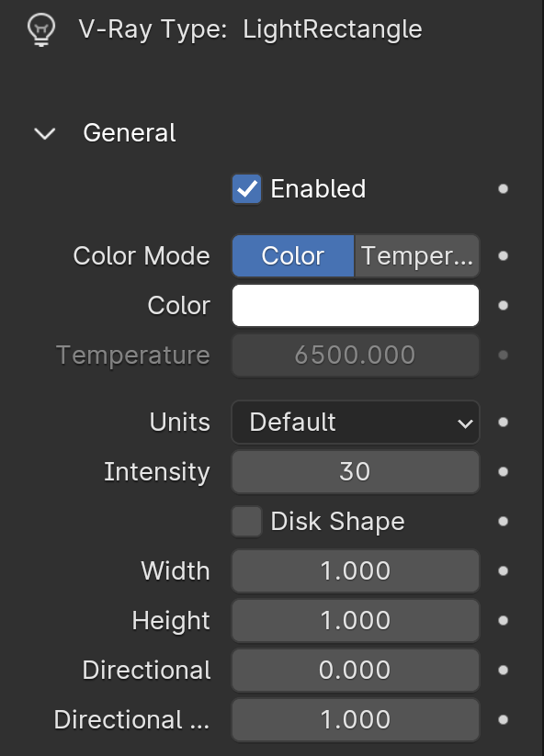Viewport: 544px width, 756px height.
Task: Click the animate dot next to Width
Action: 503,570
